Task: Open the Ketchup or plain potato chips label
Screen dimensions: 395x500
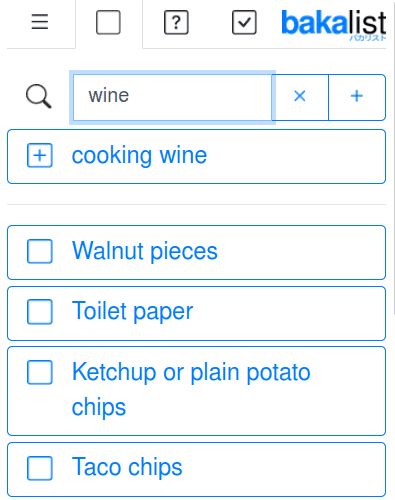Action: pos(191,390)
